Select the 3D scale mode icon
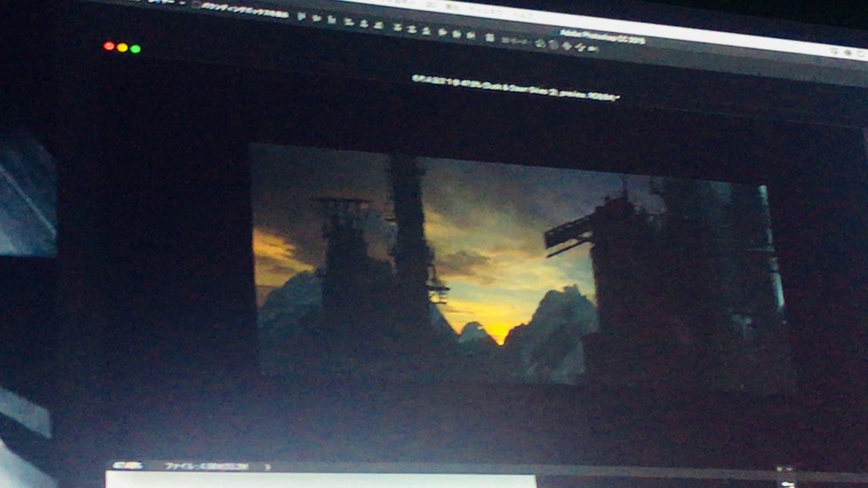The image size is (868, 488). tap(593, 49)
